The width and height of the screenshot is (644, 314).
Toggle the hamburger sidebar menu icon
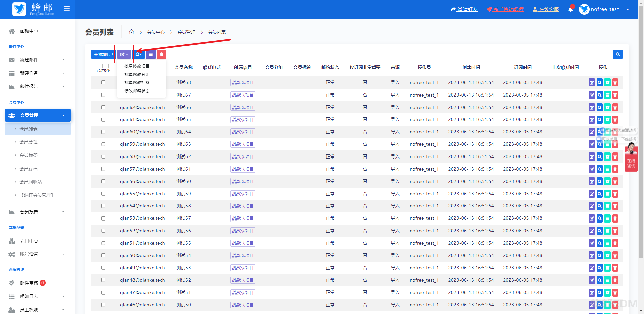pyautogui.click(x=67, y=9)
